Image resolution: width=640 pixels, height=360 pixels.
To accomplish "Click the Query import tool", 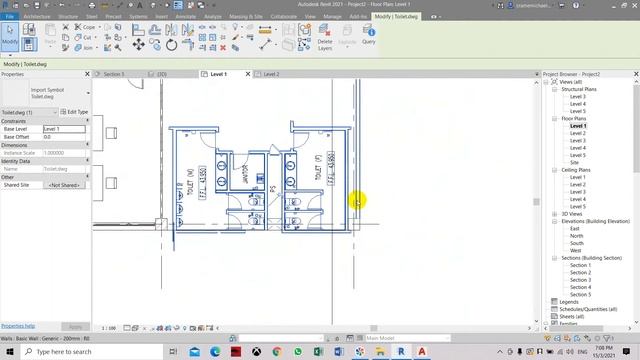I will pos(369,34).
